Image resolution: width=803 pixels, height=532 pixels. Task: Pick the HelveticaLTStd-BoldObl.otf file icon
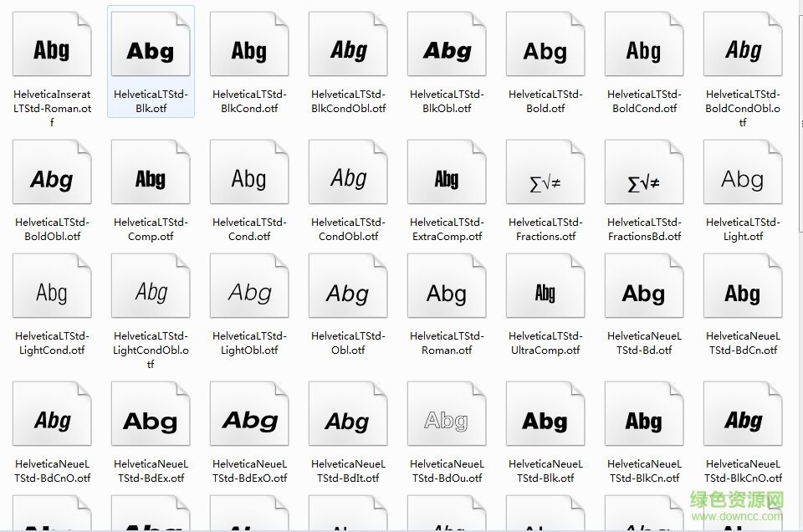click(x=52, y=172)
